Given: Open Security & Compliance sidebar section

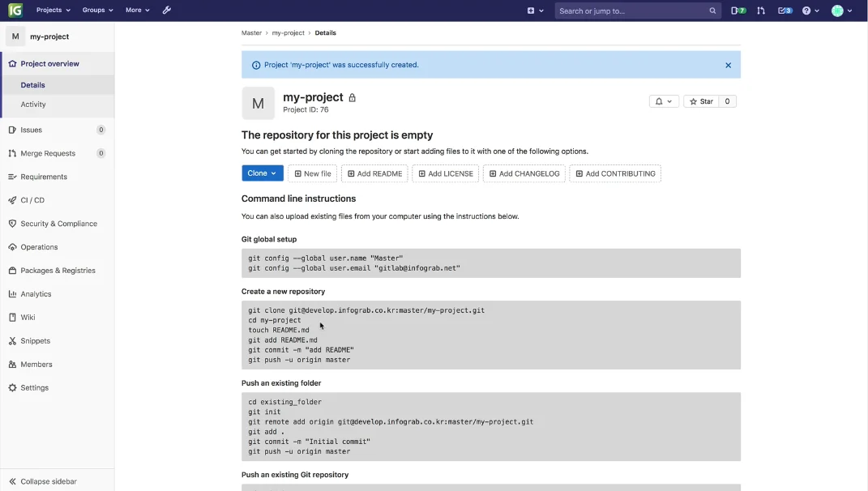Looking at the screenshot, I should (x=58, y=224).
